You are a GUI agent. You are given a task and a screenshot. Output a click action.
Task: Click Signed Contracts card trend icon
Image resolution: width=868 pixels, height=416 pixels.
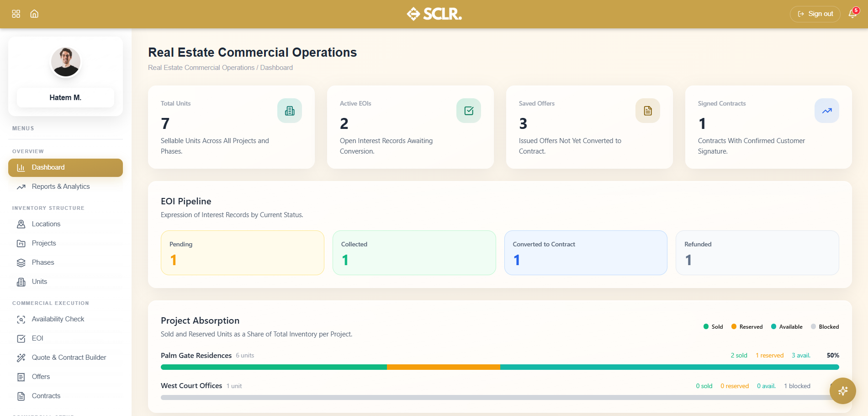click(x=827, y=111)
